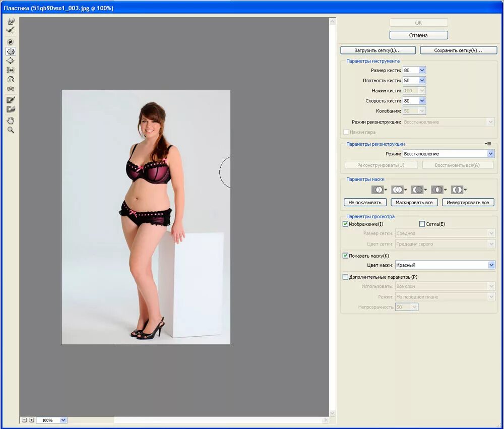Click the third mask icon (Subtract from Selection)
This screenshot has height=429, width=504.
coord(417,190)
